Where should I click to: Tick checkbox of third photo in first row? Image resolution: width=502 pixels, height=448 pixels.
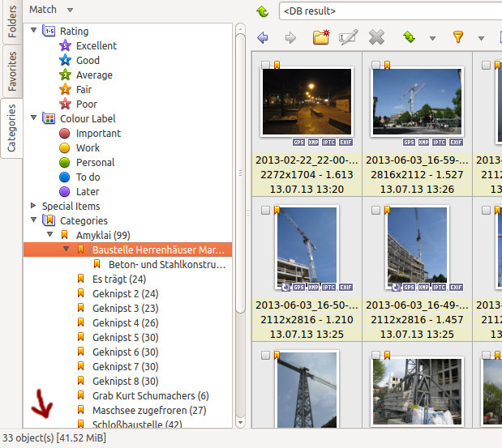pos(486,66)
